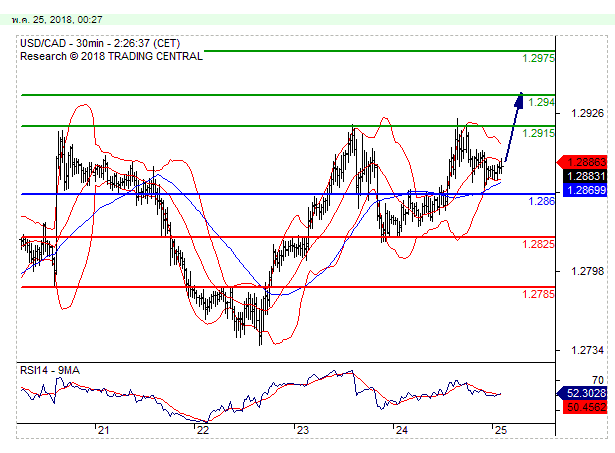
Task: Click date marker 24 on time axis
Action: 402,430
